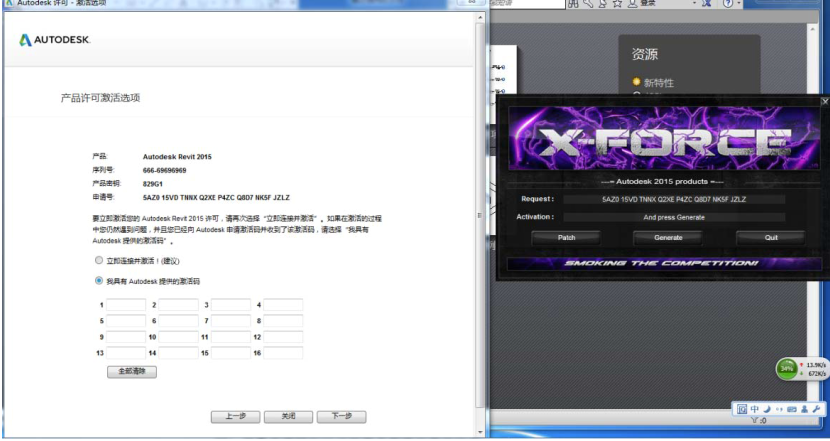The height and width of the screenshot is (441, 830).
Task: Click the 登录 sign-in text in Revit toolbar
Action: (x=648, y=4)
